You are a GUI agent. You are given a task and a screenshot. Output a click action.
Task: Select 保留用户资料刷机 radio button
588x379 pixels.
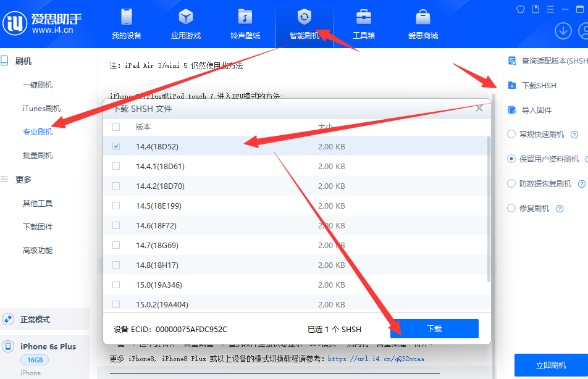(x=511, y=159)
